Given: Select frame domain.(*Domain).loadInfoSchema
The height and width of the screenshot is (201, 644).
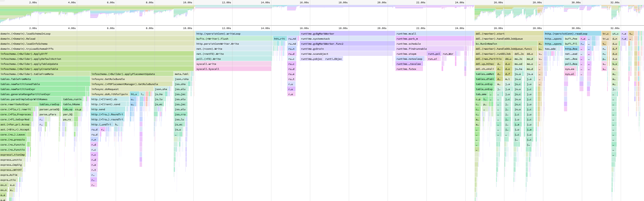Looking at the screenshot, I should 97,44.
